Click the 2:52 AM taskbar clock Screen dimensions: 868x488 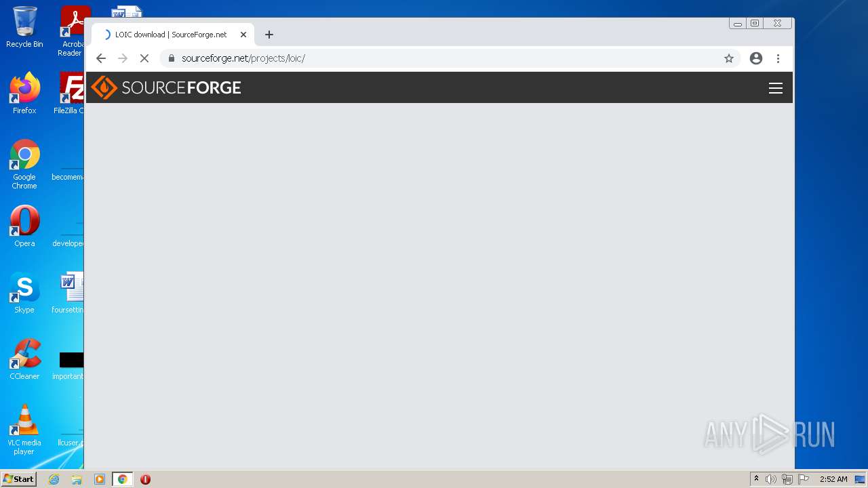click(833, 479)
